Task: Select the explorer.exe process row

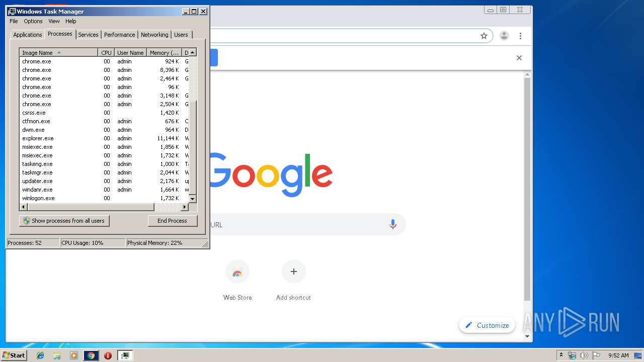Action: (104, 138)
